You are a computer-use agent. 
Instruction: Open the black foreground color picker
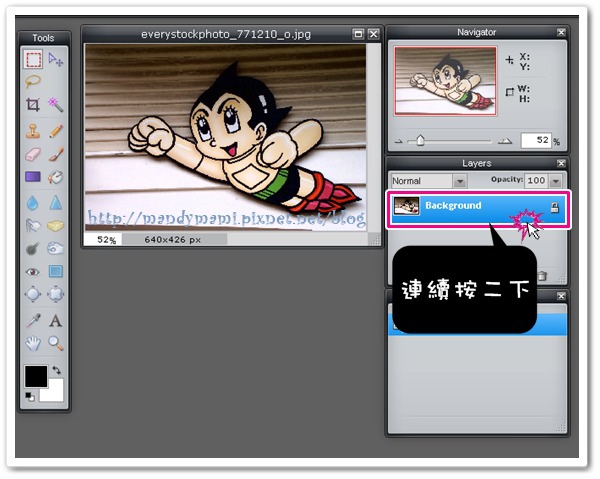(x=36, y=376)
